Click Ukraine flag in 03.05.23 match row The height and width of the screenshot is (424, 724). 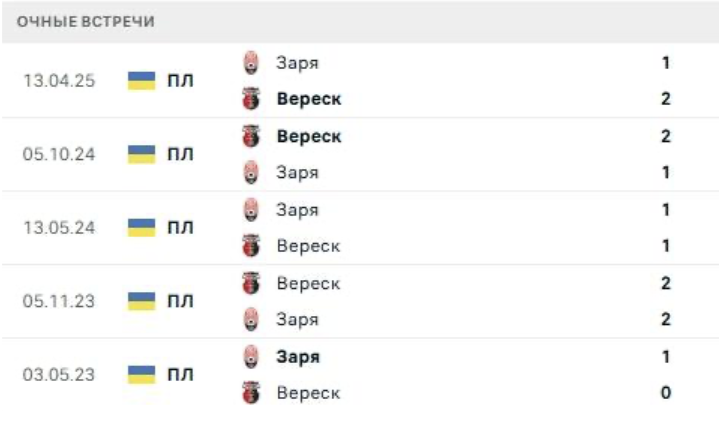(142, 375)
